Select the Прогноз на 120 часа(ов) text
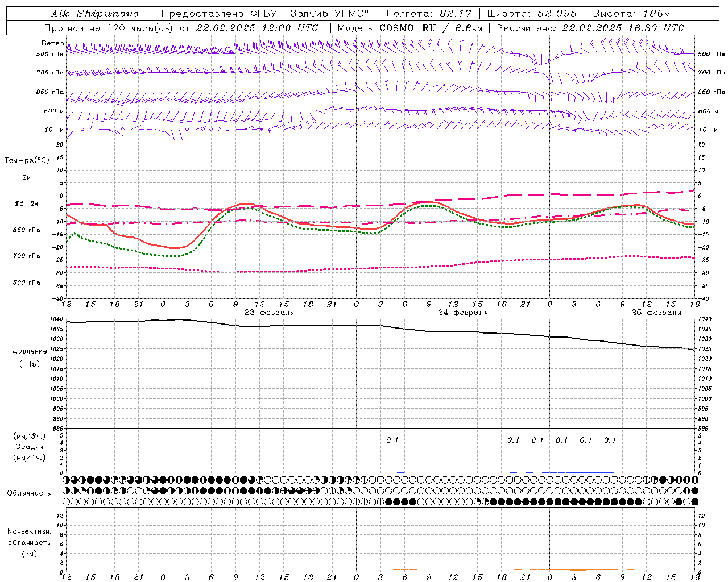This screenshot has width=728, height=582. click(110, 28)
